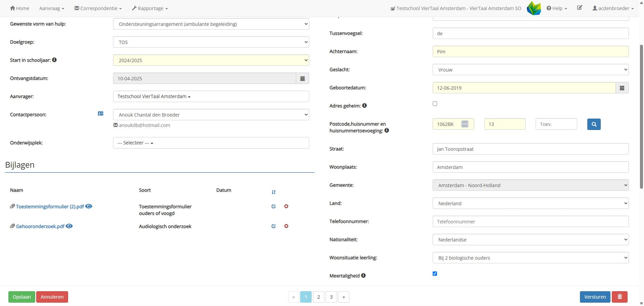Open Woonsituatie leerling dropdown

point(531,258)
